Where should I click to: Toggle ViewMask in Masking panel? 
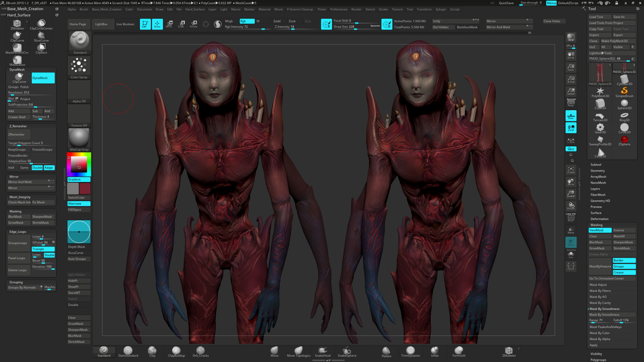tap(600, 230)
